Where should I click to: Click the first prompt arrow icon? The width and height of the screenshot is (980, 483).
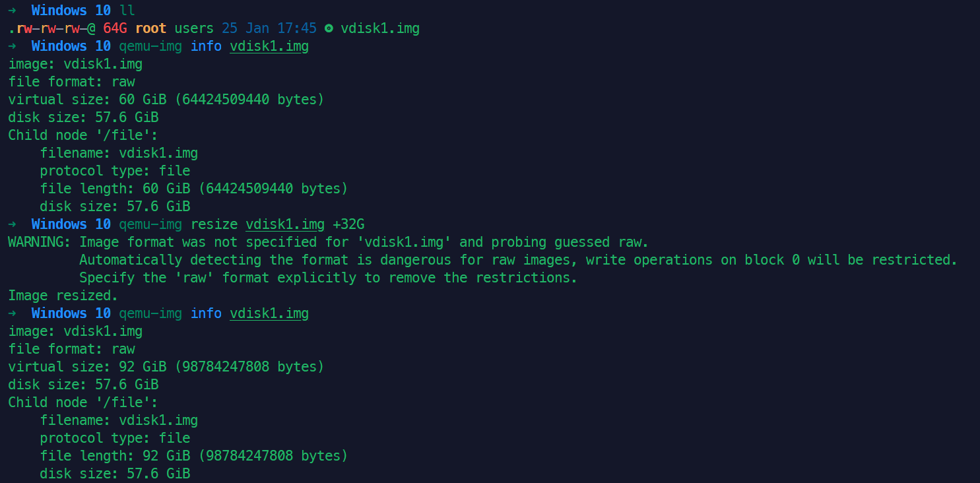(x=12, y=11)
